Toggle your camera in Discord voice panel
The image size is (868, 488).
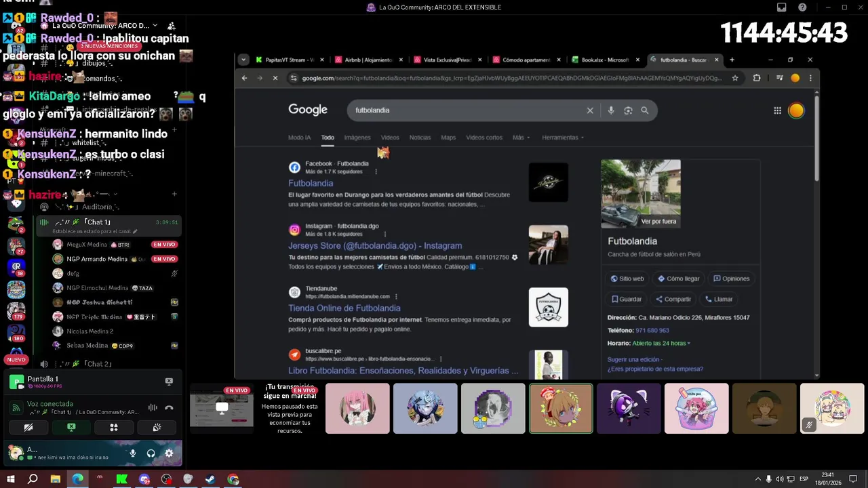pos(28,428)
